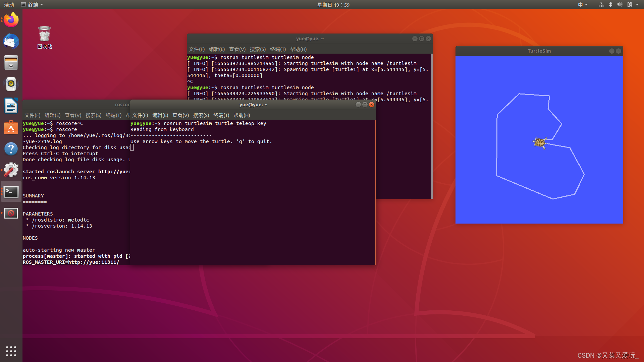The image size is (644, 362).
Task: Open 查看(V) menu in roscore terminal
Action: 73,115
